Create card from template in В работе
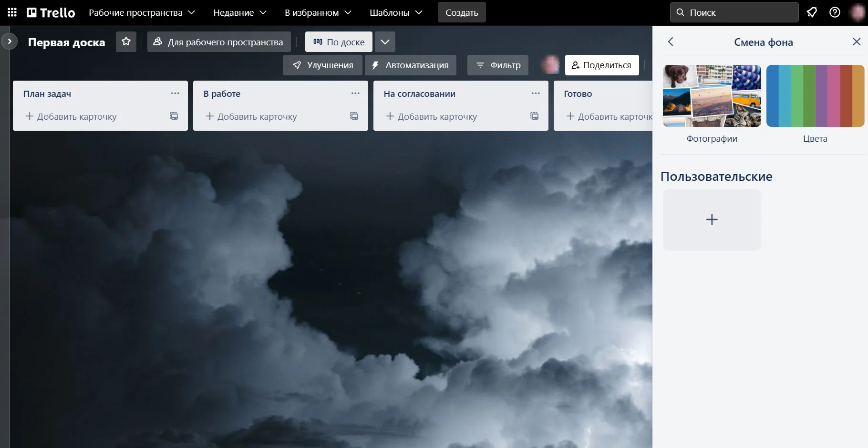868x448 pixels. 354,116
